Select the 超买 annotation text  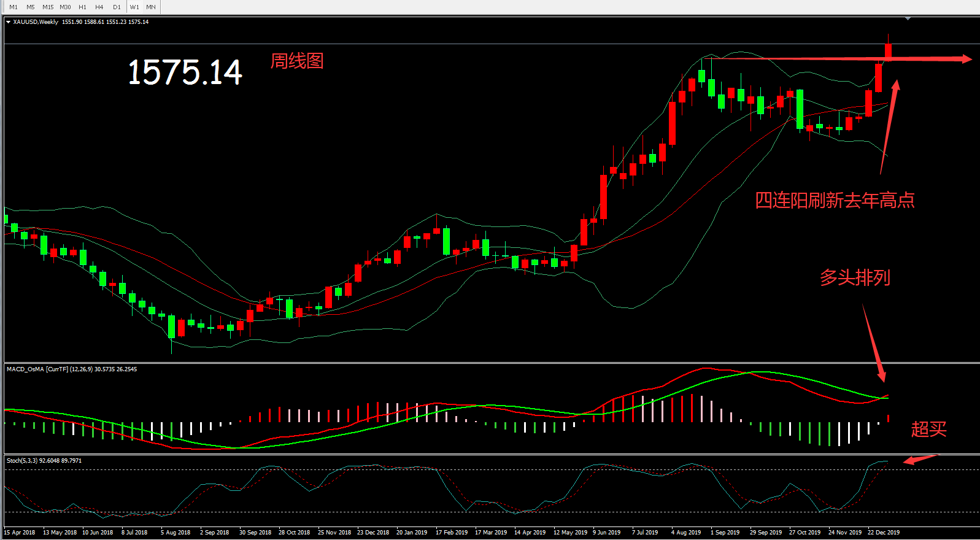[x=928, y=429]
